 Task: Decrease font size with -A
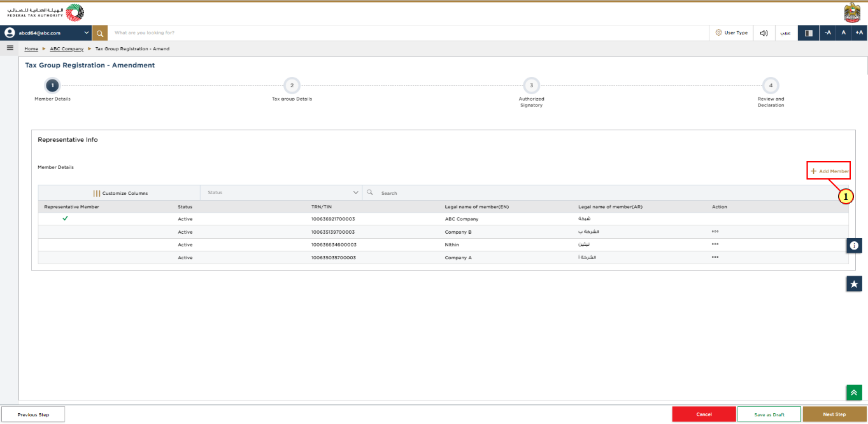coord(827,32)
